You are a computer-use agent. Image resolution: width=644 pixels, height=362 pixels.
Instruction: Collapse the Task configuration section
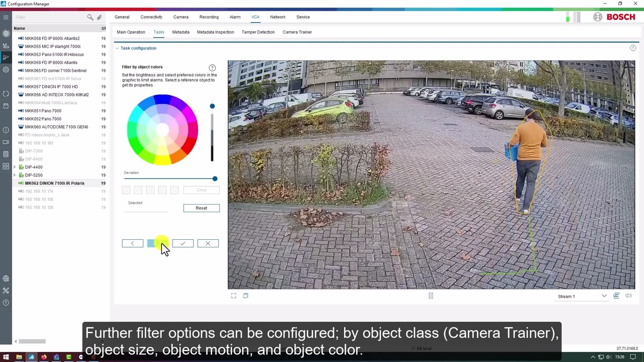(x=117, y=48)
